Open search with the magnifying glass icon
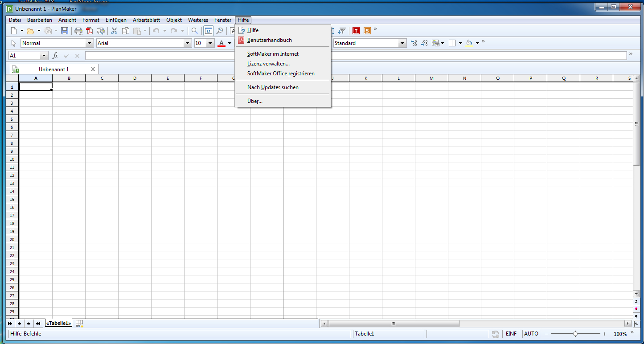Viewport: 644px width, 344px height. (x=195, y=31)
